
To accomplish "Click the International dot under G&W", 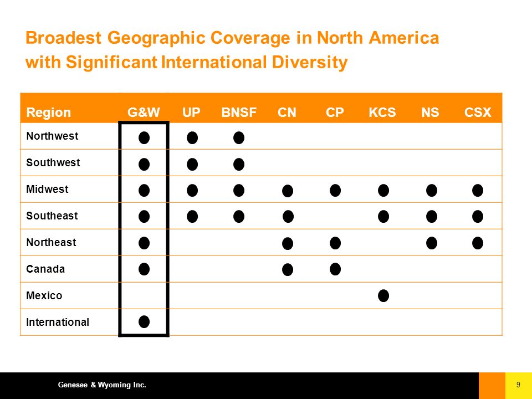I will click(144, 321).
